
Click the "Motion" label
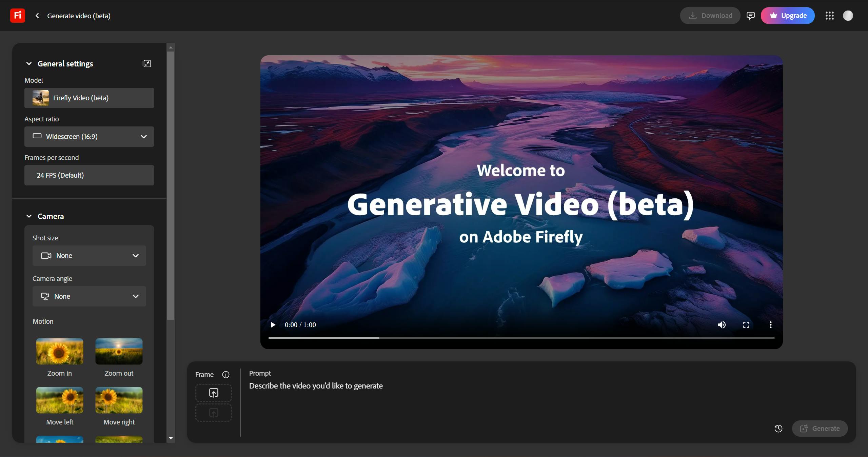[43, 321]
